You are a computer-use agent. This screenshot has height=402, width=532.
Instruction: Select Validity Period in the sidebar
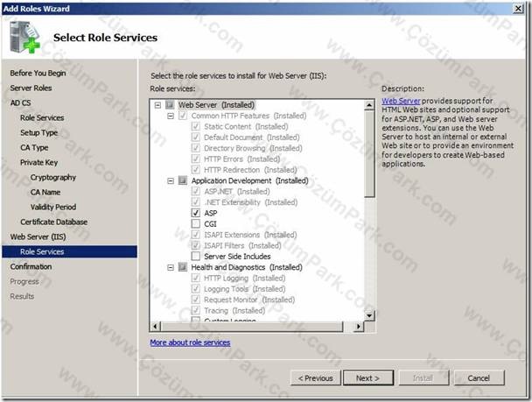tap(53, 207)
